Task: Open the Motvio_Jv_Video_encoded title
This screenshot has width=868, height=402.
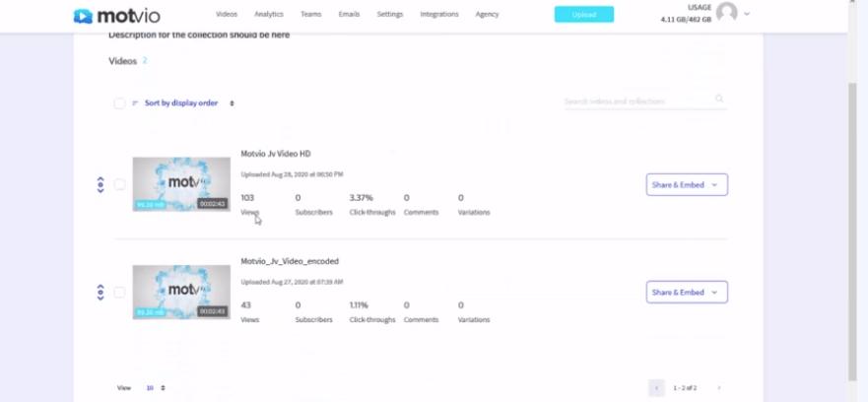Action: coord(290,261)
